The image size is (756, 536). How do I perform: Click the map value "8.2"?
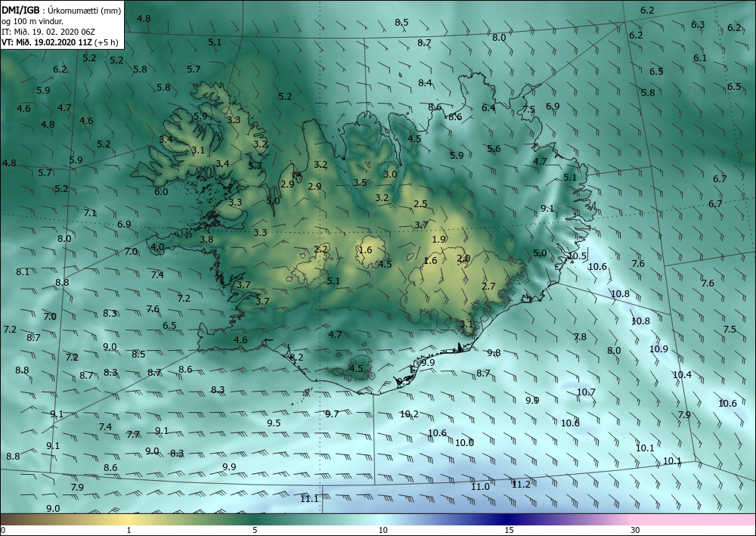point(296,357)
